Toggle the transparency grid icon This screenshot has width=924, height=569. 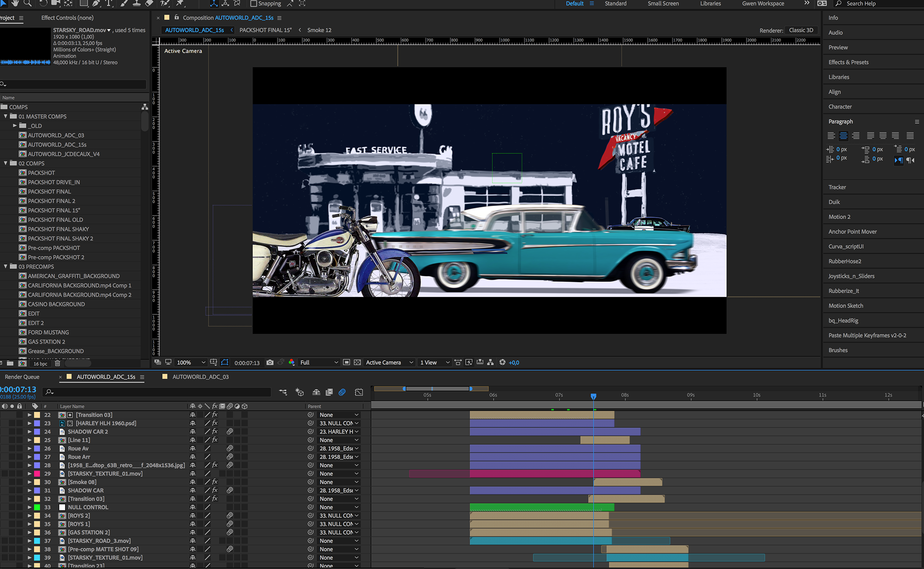coord(358,362)
